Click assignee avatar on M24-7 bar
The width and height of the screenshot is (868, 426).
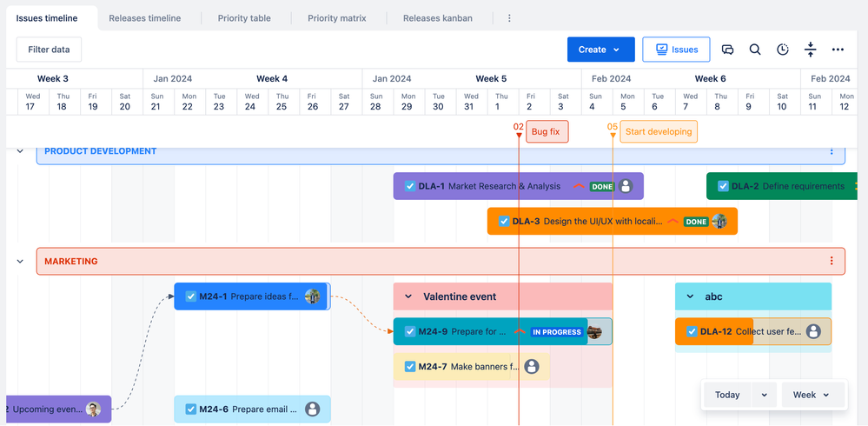tap(532, 366)
